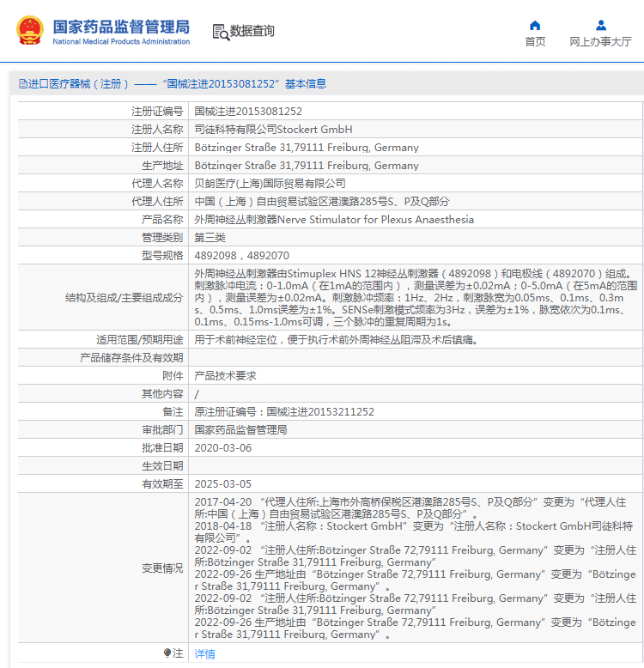Image resolution: width=644 pixels, height=668 pixels.
Task: Click the 生产地址 label
Action: (x=162, y=166)
